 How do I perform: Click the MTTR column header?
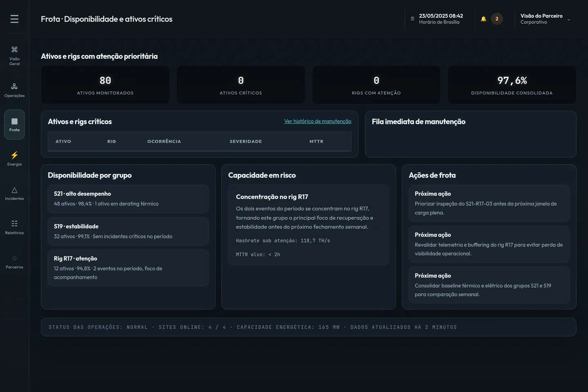316,141
